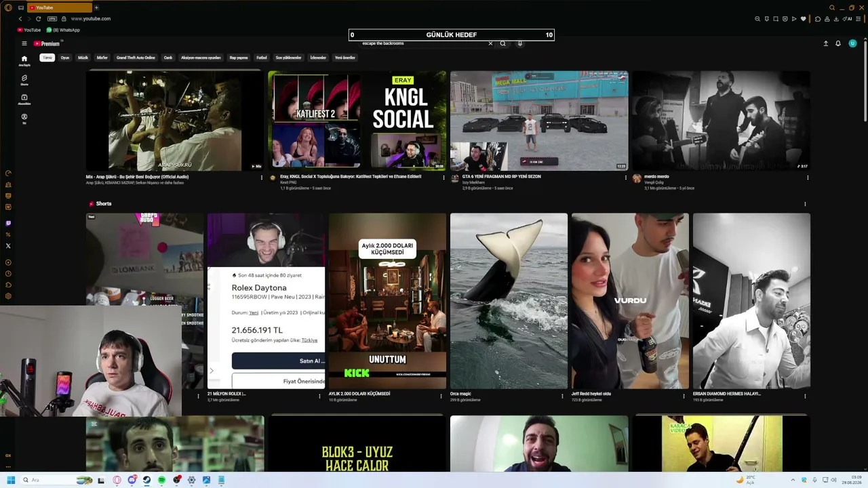Open the YouTube bookmark in bookmarks bar

(x=29, y=30)
